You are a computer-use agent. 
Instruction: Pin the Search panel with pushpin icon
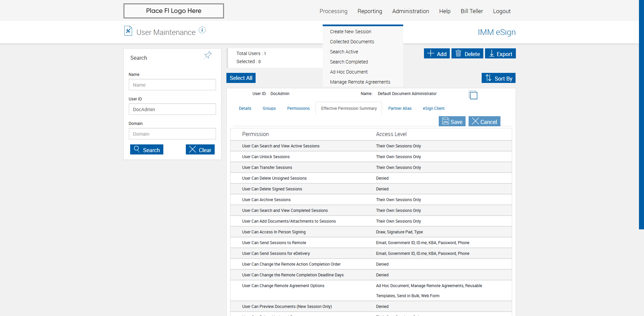208,55
